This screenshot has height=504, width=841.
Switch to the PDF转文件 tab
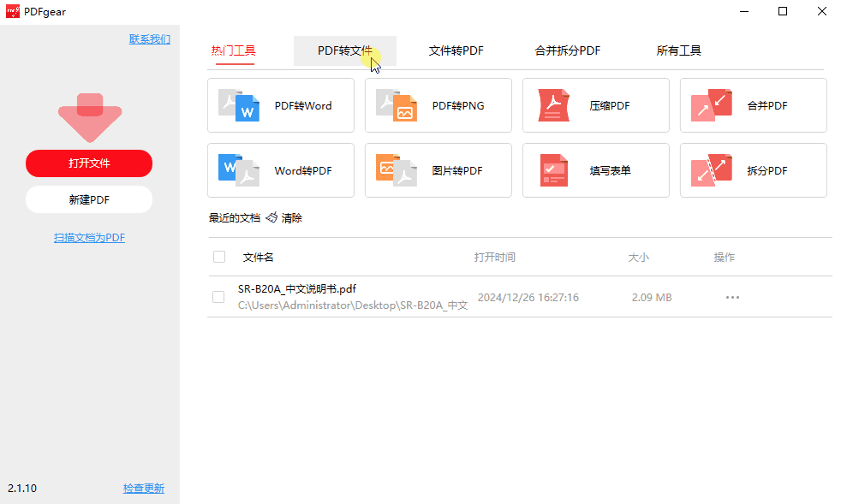coord(344,51)
